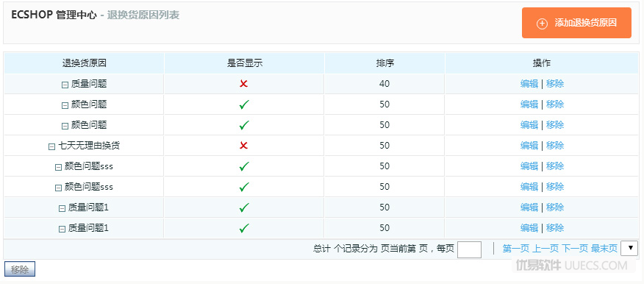Click the 添加退换货原因 orange button
Viewport: 644px width, 284px height.
click(x=576, y=23)
